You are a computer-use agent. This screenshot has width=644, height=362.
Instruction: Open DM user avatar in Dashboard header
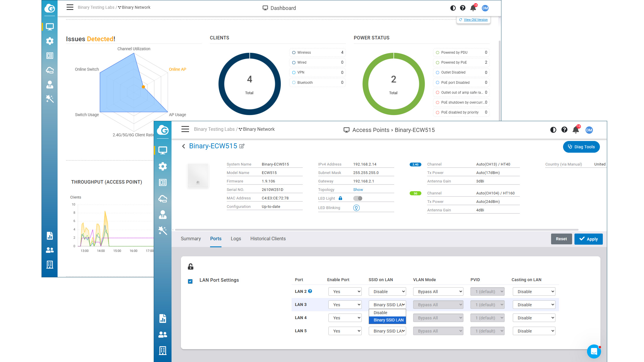(485, 8)
